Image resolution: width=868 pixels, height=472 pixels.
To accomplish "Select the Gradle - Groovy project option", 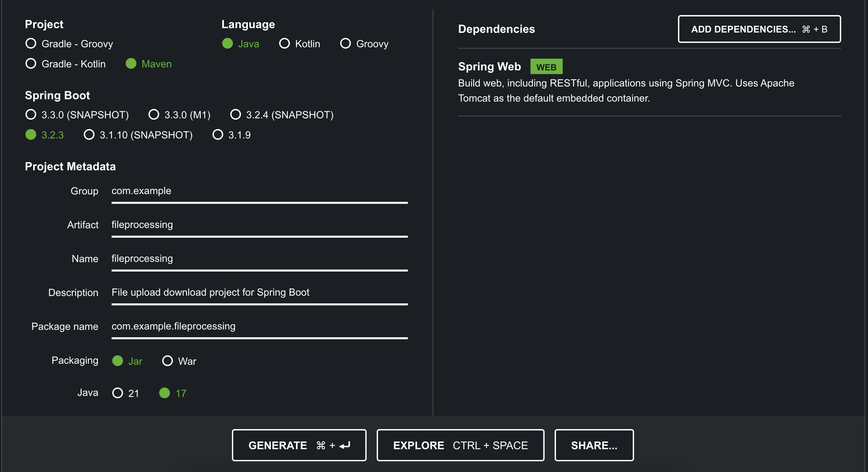I will [x=31, y=44].
